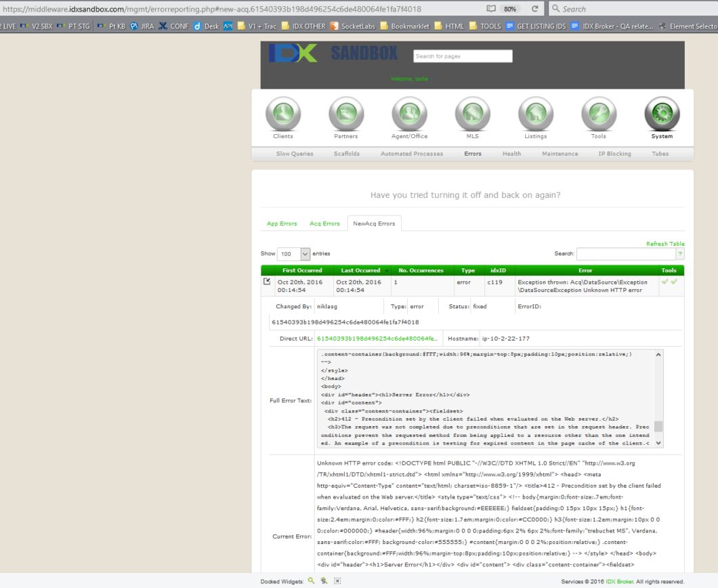Open the MLS section icon
The image size is (718, 588).
coord(473,114)
